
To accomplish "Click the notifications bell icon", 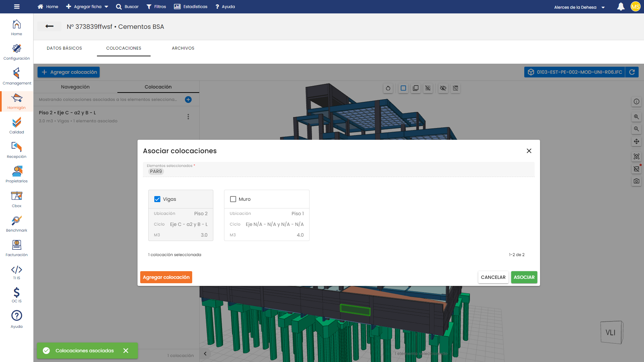I will point(621,7).
